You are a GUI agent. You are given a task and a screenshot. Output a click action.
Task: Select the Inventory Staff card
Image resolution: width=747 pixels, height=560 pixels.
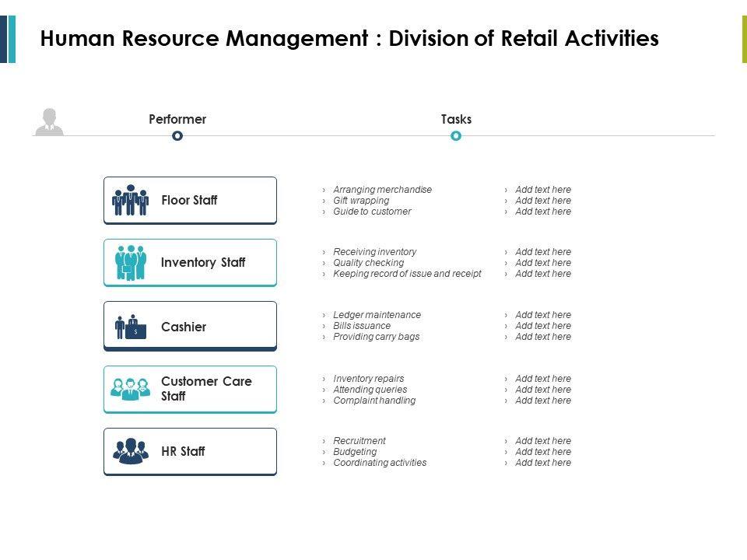(190, 263)
